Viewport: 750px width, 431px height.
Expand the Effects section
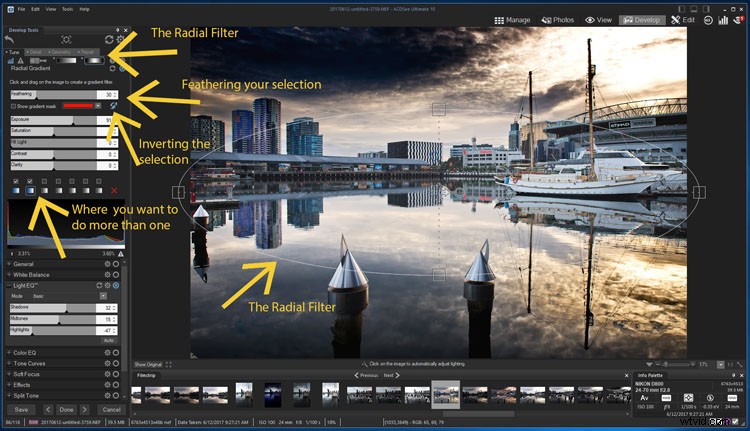click(x=9, y=385)
